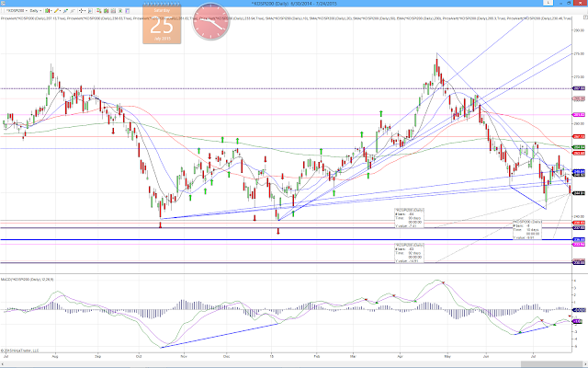Click the MACD(*KOSPI200 (Daily),12,26,9) panel label

click(27, 280)
